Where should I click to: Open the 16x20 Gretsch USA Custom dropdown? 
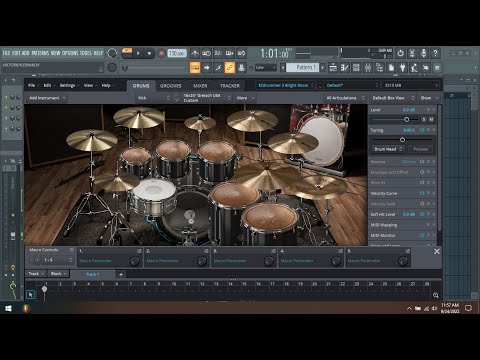pos(207,98)
